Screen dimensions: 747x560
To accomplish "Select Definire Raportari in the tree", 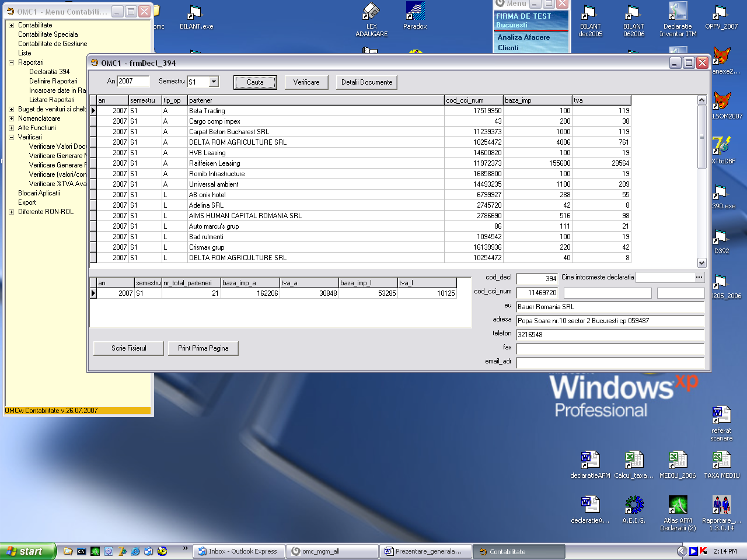I will point(53,81).
